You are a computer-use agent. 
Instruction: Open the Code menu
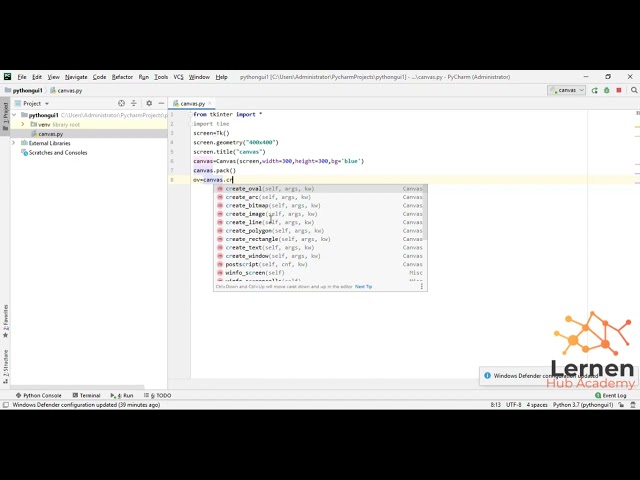tap(99, 77)
